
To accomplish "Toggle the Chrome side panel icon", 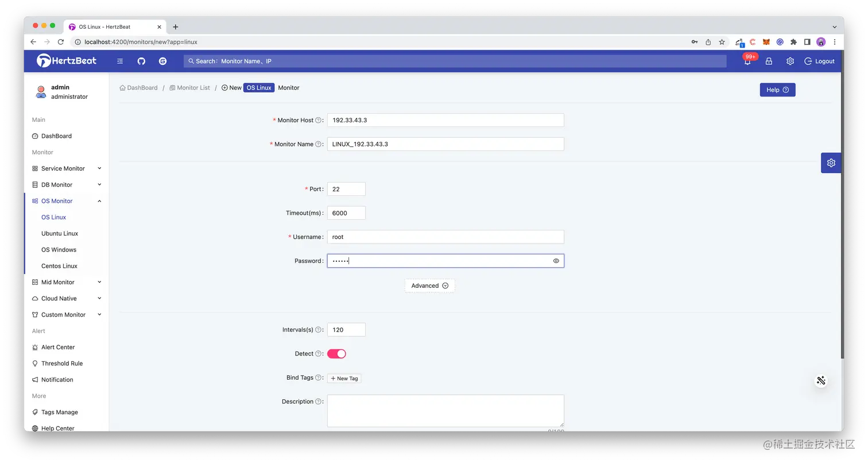I will tap(807, 42).
